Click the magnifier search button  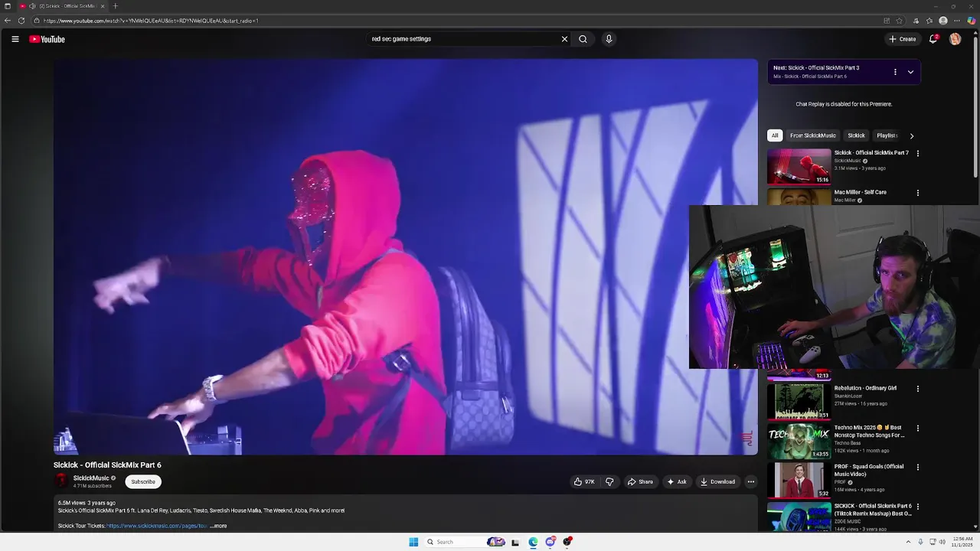[x=583, y=39]
